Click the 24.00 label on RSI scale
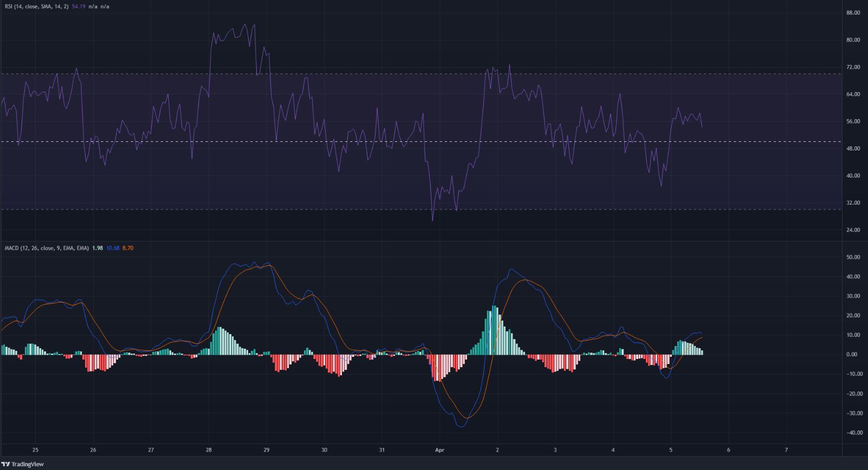 [x=853, y=230]
